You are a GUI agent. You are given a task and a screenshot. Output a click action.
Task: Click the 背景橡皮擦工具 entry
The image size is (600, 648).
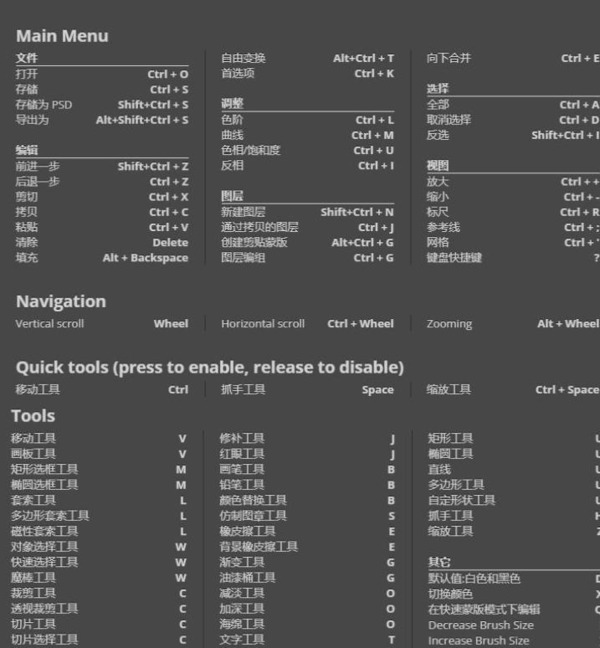click(258, 546)
